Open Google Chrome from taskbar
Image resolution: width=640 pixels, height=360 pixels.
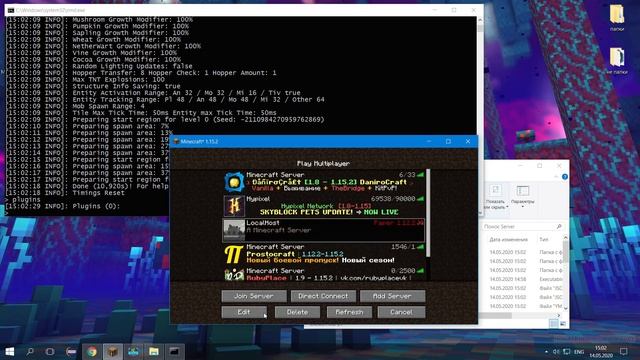[x=92, y=351]
